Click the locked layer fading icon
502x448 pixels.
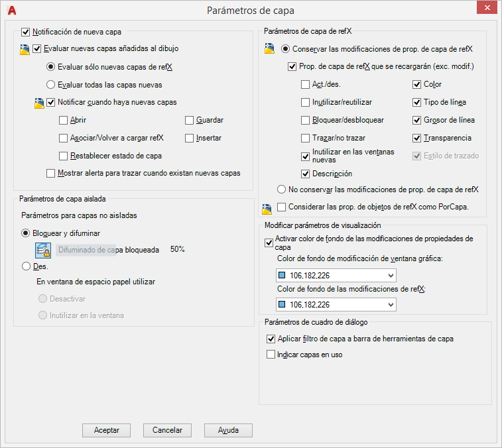pyautogui.click(x=43, y=250)
